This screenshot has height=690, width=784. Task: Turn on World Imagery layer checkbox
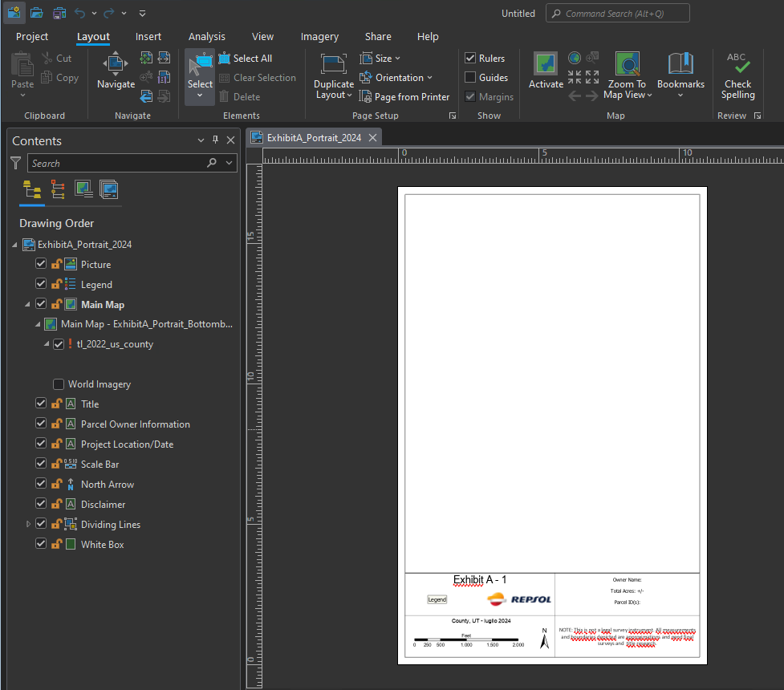[x=59, y=384]
